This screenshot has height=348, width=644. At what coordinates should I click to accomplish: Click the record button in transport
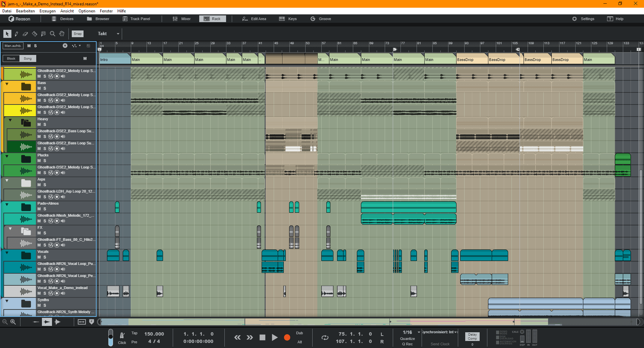click(287, 338)
